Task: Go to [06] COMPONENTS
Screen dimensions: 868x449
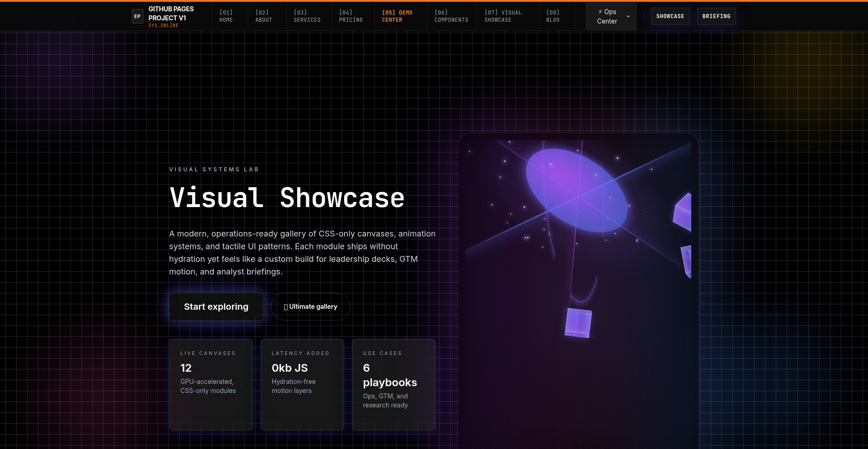Action: click(x=451, y=16)
